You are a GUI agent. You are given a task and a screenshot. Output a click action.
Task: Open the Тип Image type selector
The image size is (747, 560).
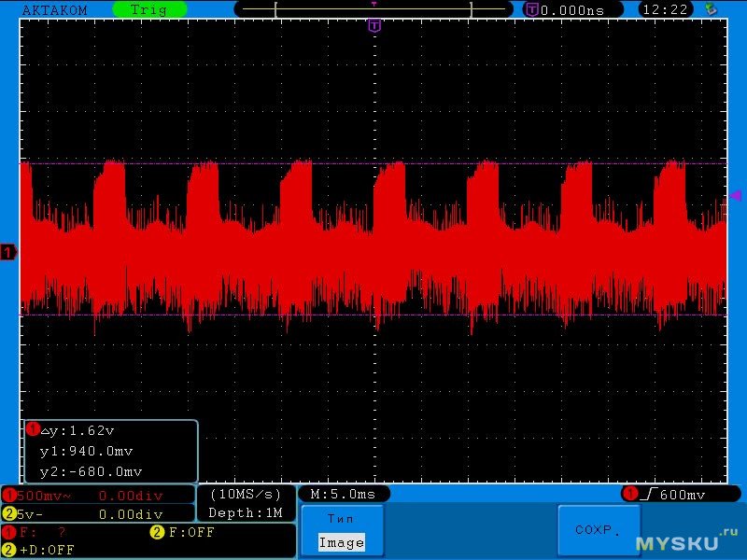340,530
